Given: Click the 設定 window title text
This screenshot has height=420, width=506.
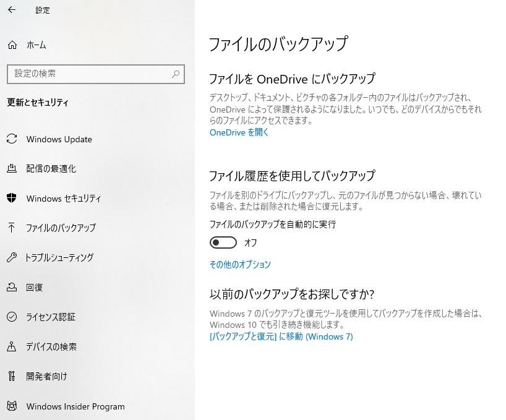Looking at the screenshot, I should pos(43,11).
